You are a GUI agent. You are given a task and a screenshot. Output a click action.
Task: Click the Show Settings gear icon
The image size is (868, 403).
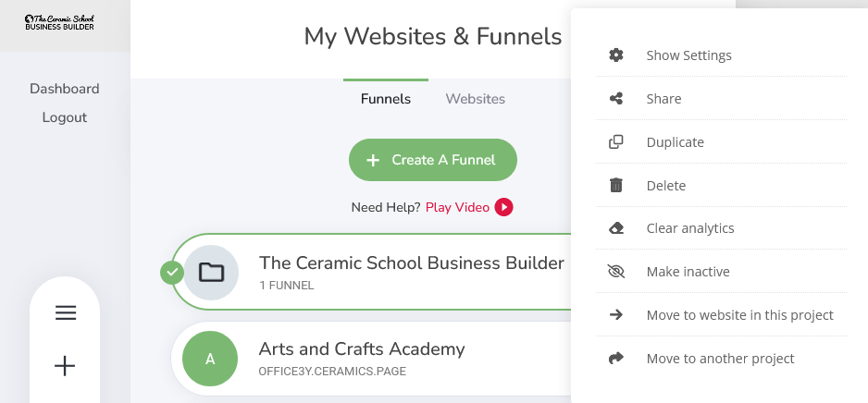point(615,55)
